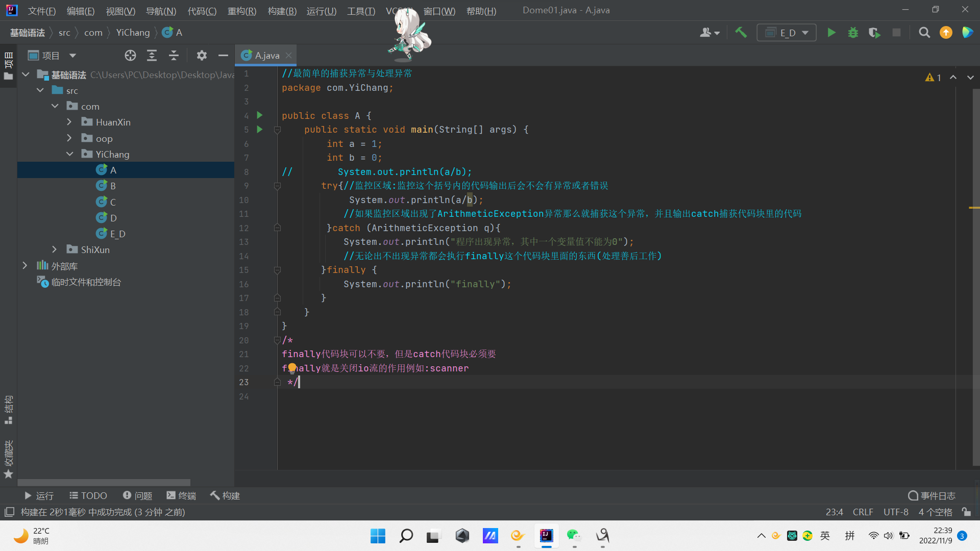This screenshot has width=980, height=551.
Task: Collapse the YiChang package folder
Action: tap(69, 154)
